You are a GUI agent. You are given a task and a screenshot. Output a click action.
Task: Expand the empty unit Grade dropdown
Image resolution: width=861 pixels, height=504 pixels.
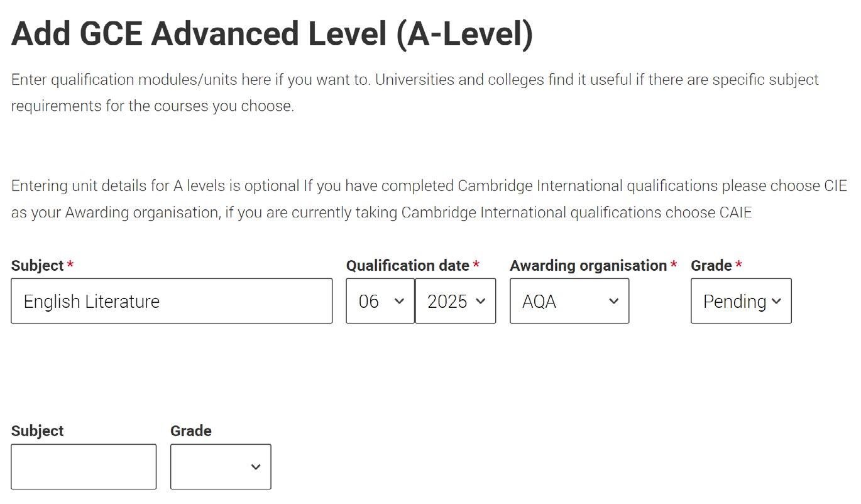pyautogui.click(x=221, y=466)
